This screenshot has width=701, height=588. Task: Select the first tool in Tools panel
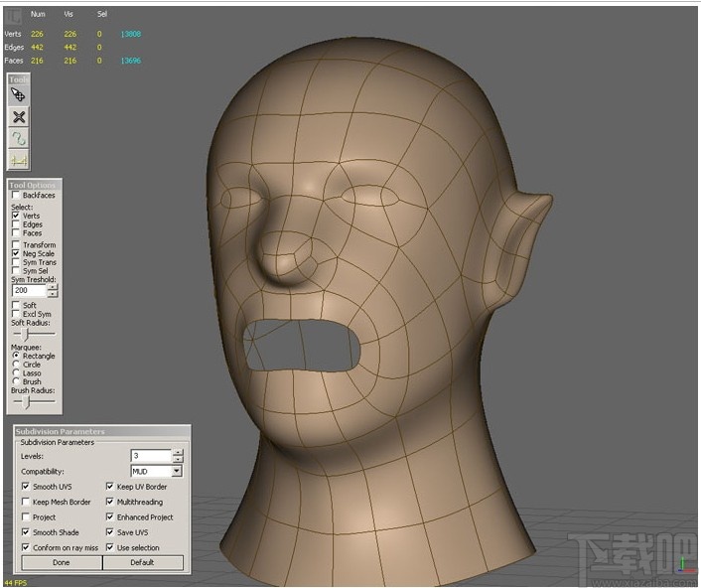[19, 95]
